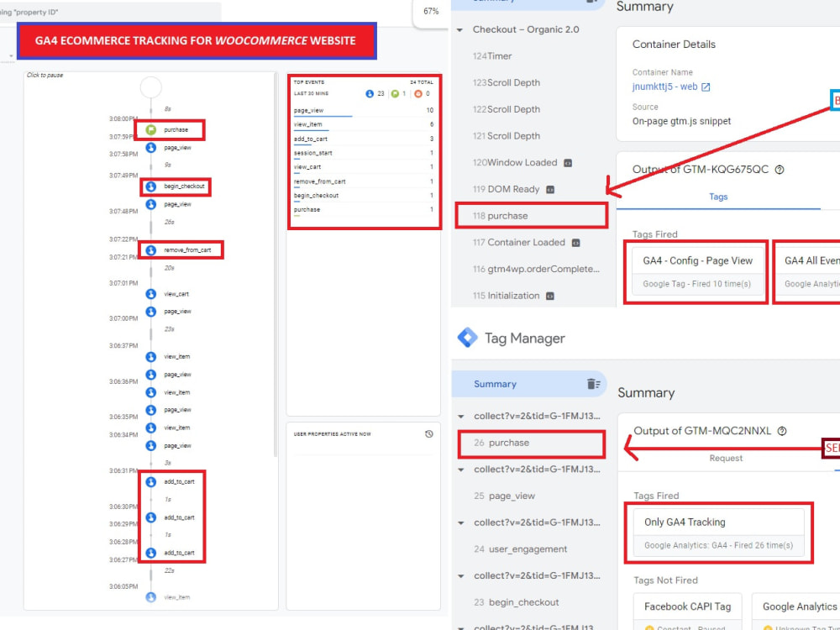
Task: Collapse the Checkout – Organic 2.0 group
Action: (460, 30)
